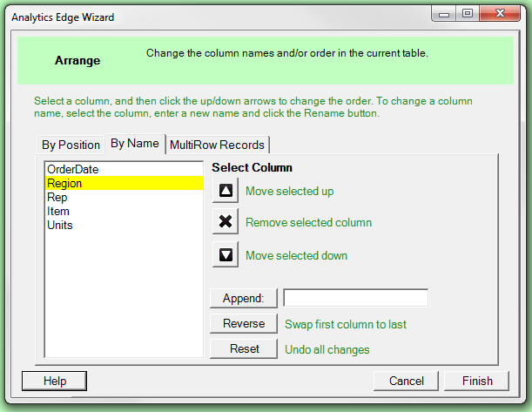
Task: Switch to the By Position tab
Action: [x=71, y=145]
